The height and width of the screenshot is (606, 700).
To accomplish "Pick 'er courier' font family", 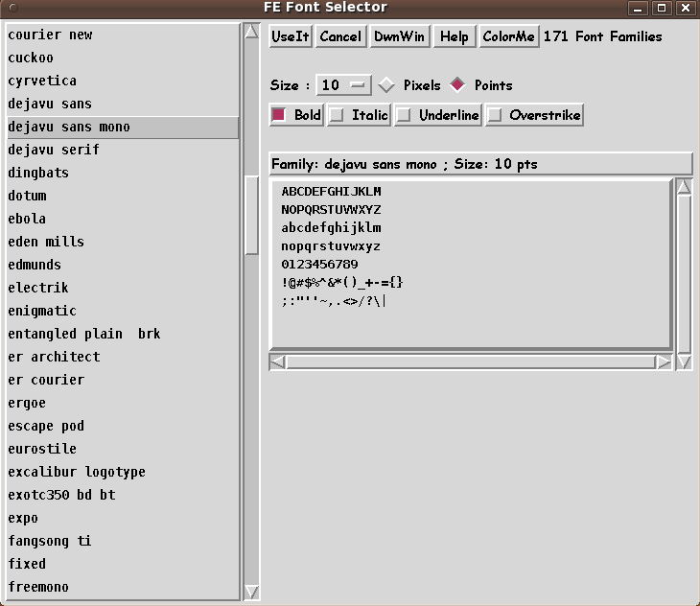I will (x=123, y=381).
